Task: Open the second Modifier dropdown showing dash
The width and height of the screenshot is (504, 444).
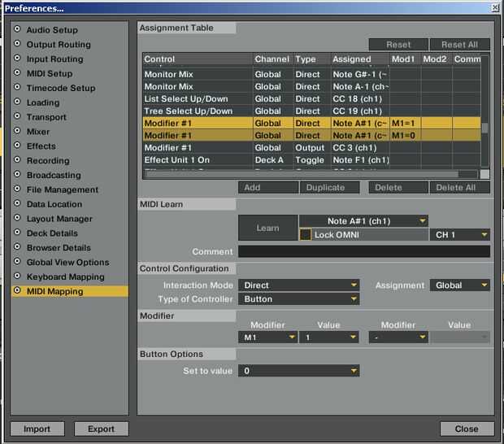Action: [x=398, y=337]
